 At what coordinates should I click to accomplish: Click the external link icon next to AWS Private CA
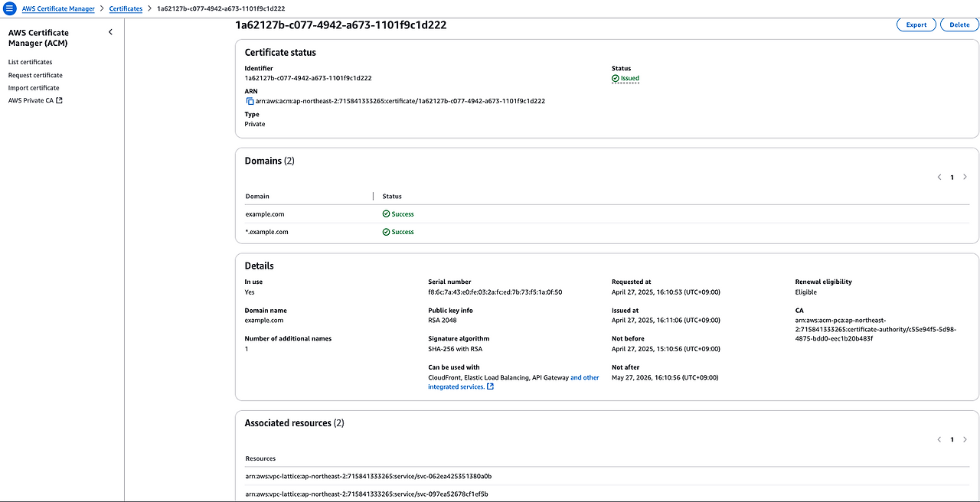click(x=59, y=100)
